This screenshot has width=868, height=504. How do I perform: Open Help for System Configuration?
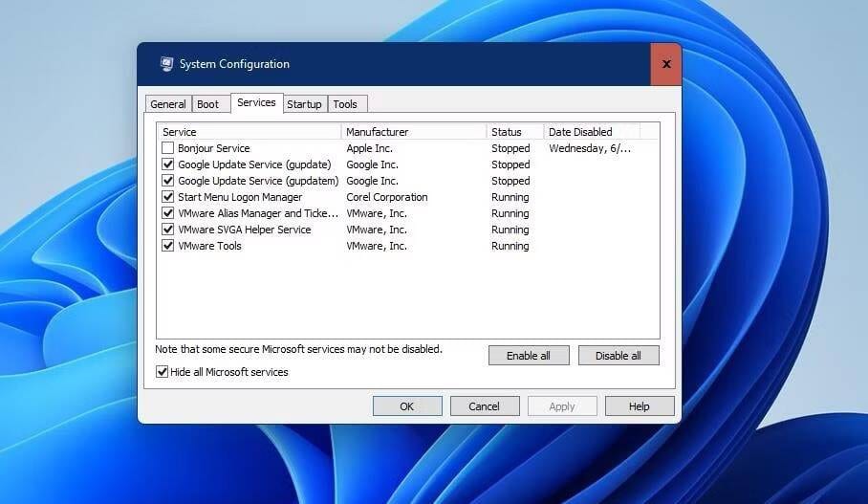640,405
